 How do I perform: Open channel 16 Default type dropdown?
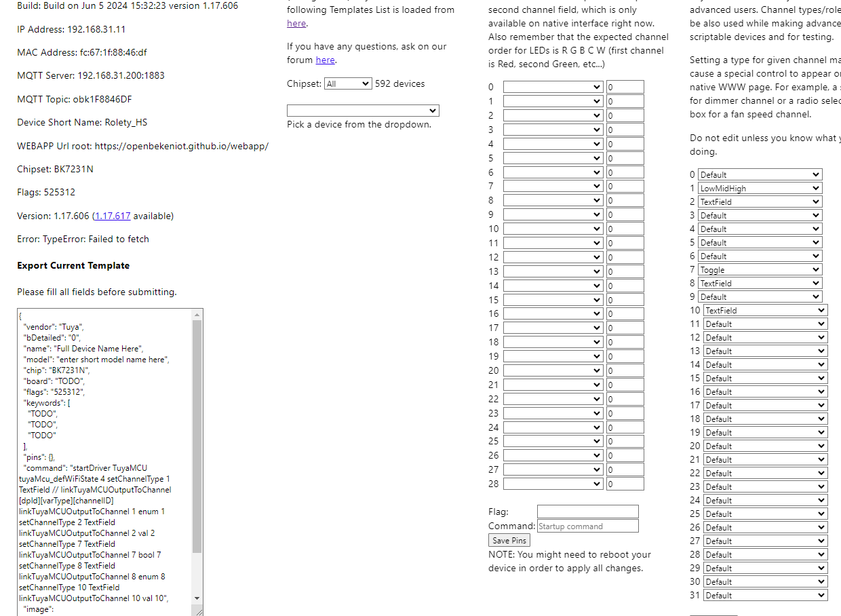766,391
